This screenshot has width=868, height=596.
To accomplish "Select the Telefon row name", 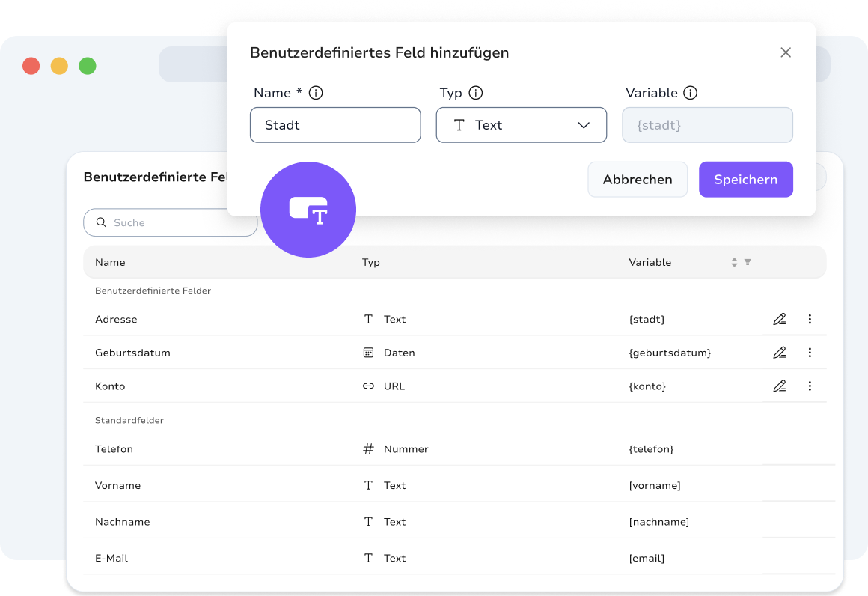I will 114,448.
